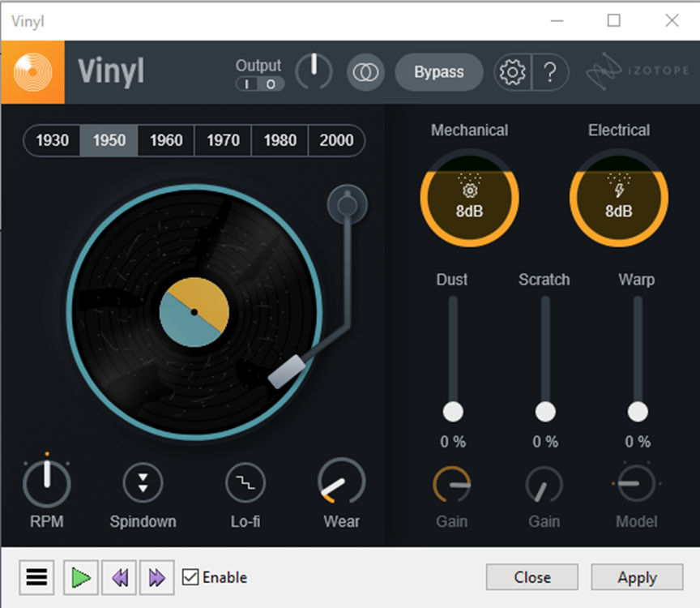
Task: Select the 1980 era tab
Action: pos(280,140)
